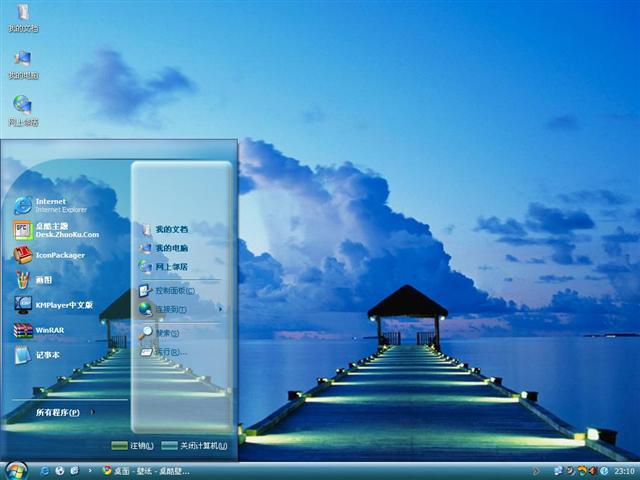640x480 pixels.
Task: Open 搜索(S) search entry
Action: pyautogui.click(x=159, y=333)
